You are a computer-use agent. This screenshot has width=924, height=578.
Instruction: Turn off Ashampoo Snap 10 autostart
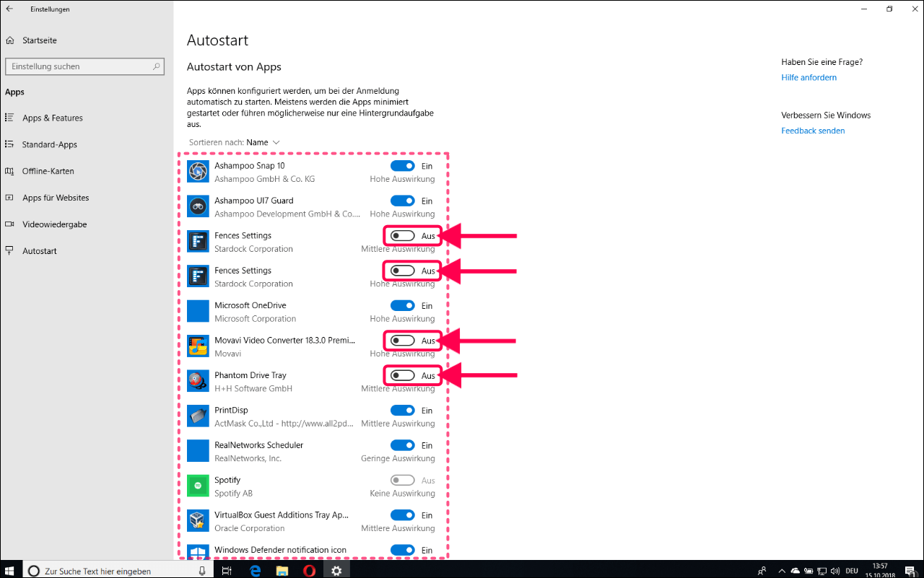(x=403, y=166)
